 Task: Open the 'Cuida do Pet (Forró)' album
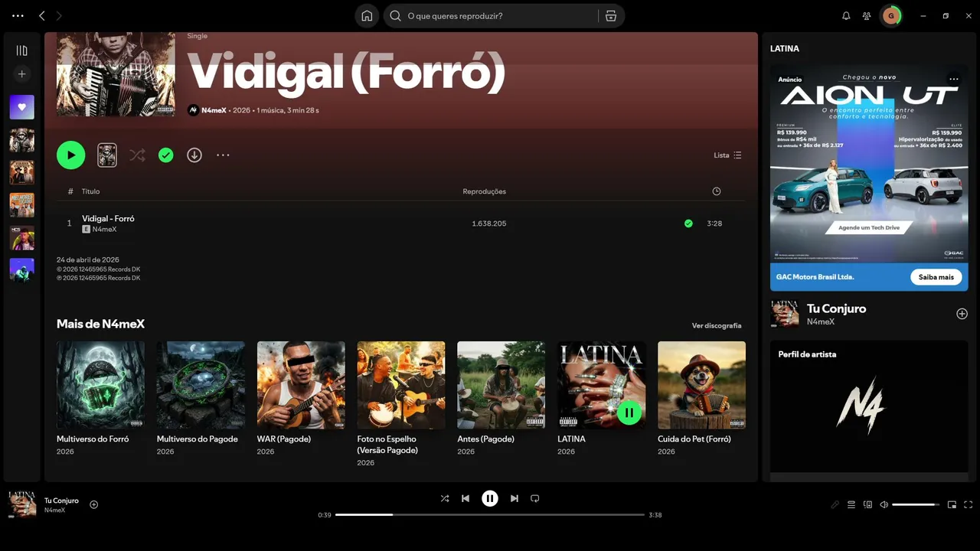pyautogui.click(x=701, y=399)
